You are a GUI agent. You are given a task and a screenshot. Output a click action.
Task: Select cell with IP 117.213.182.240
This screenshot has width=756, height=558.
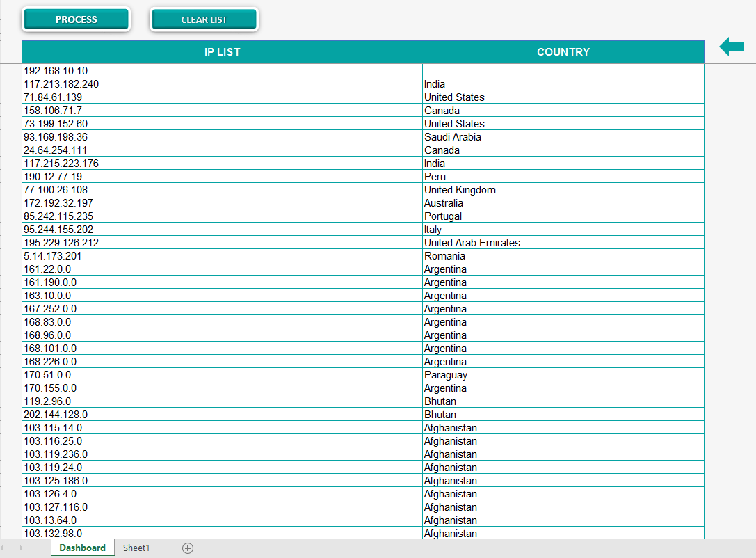223,84
